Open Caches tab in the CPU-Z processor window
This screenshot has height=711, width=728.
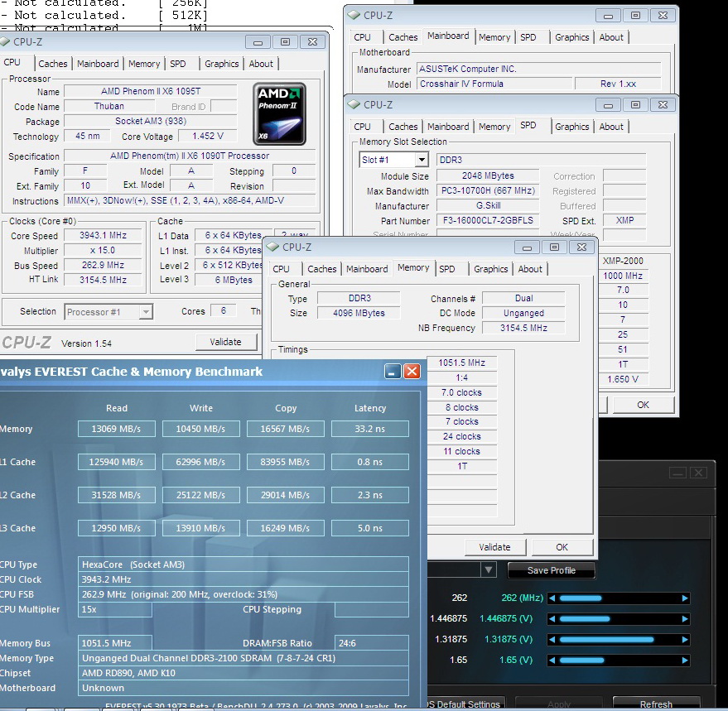53,64
